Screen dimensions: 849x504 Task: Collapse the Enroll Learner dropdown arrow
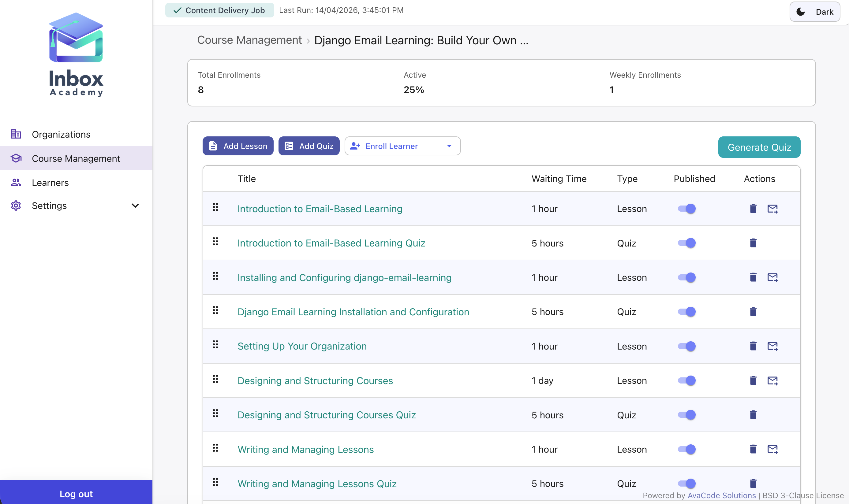(x=449, y=146)
